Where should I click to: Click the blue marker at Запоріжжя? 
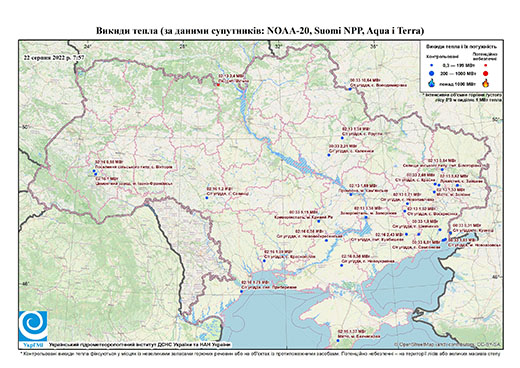366,217
